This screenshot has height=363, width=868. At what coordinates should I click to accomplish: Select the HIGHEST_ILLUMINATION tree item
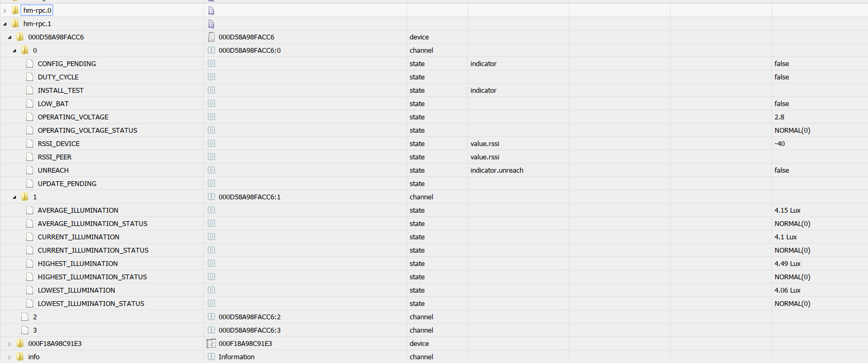coord(78,263)
